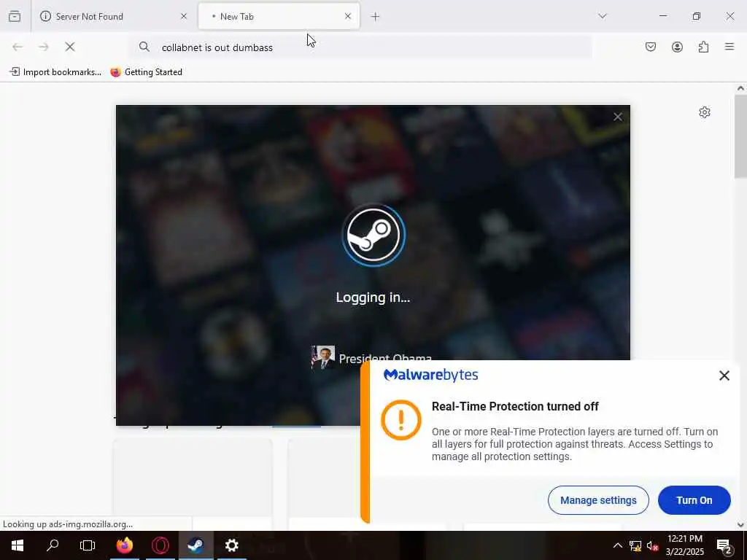Open Firefox View tab list icon
Image resolution: width=747 pixels, height=560 pixels.
(15, 16)
